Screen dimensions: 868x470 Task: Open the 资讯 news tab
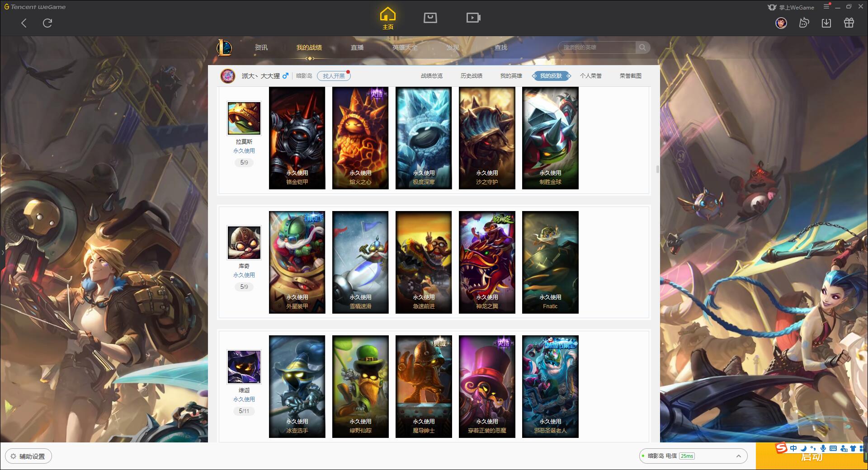pos(261,47)
